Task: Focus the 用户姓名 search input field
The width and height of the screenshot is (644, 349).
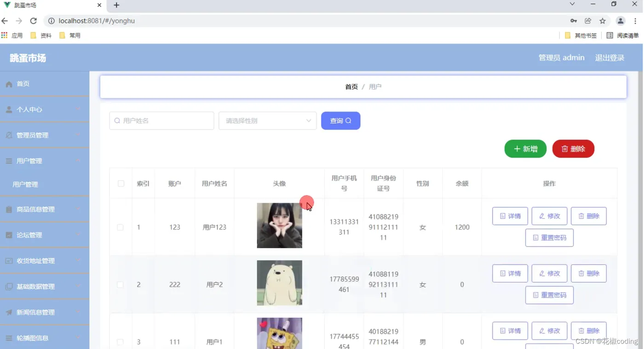Action: pyautogui.click(x=161, y=120)
